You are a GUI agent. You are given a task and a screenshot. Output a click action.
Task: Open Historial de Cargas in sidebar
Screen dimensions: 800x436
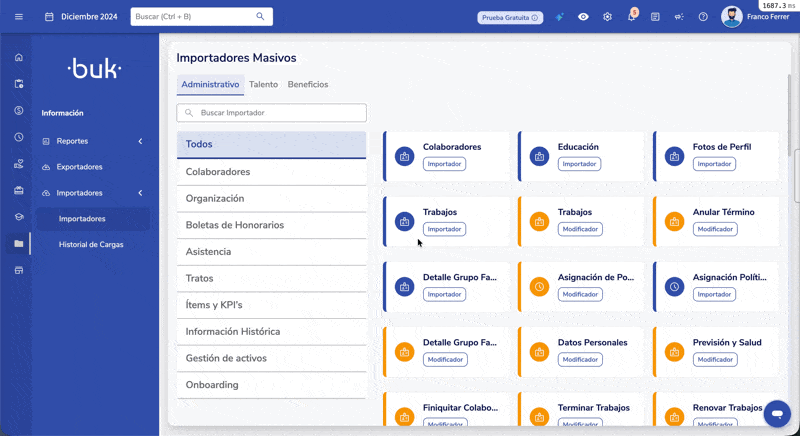coord(91,244)
